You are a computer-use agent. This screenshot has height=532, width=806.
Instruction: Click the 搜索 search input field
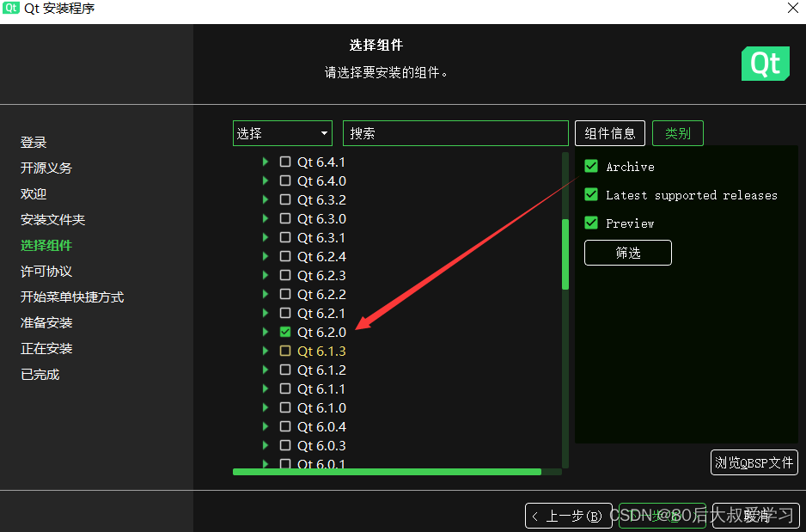click(455, 133)
